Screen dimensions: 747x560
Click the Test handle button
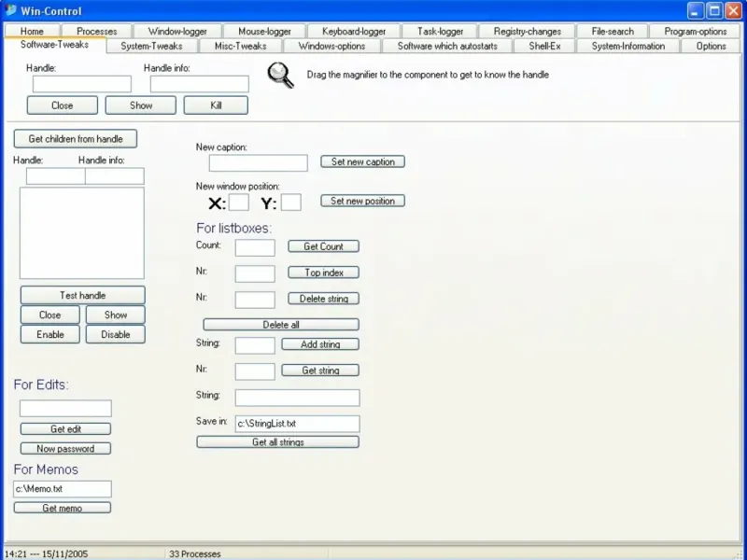point(82,295)
